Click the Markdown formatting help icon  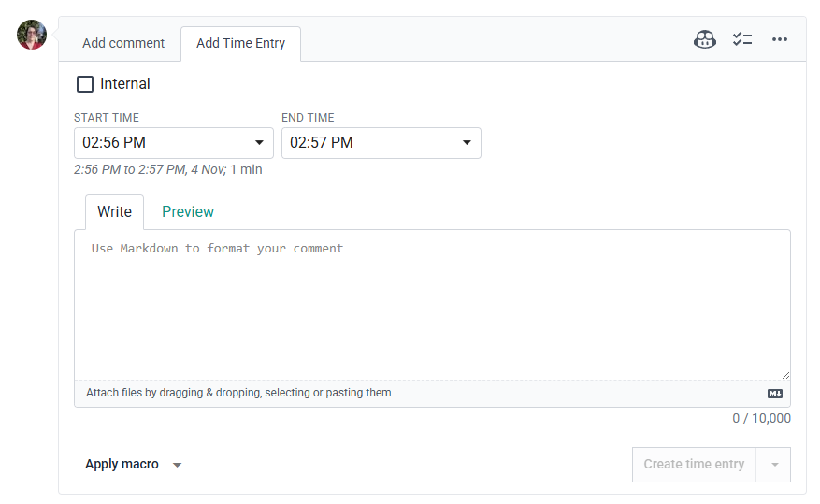pyautogui.click(x=775, y=394)
